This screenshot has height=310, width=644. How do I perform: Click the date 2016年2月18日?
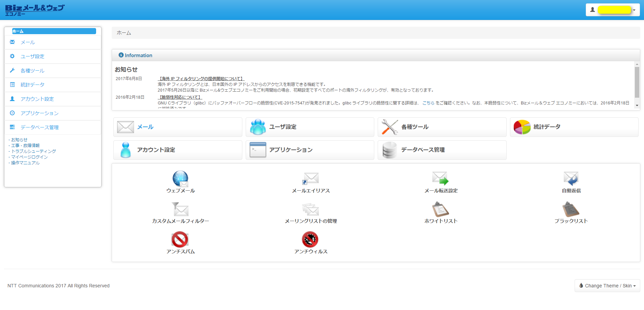pyautogui.click(x=130, y=97)
